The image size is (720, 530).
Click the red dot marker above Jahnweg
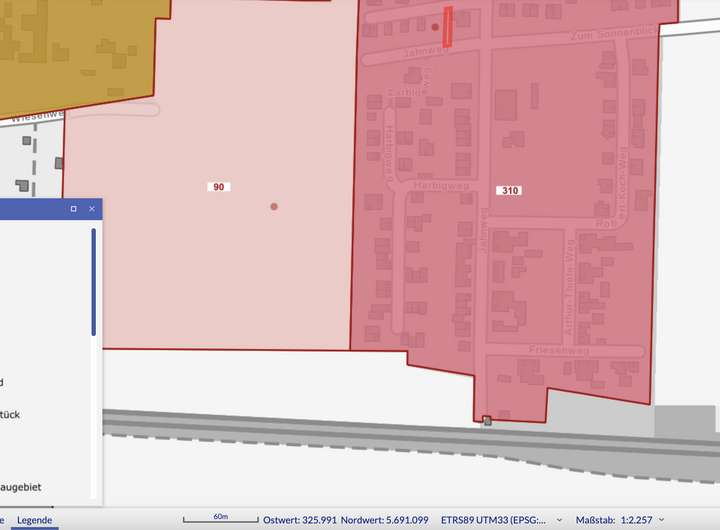[435, 28]
